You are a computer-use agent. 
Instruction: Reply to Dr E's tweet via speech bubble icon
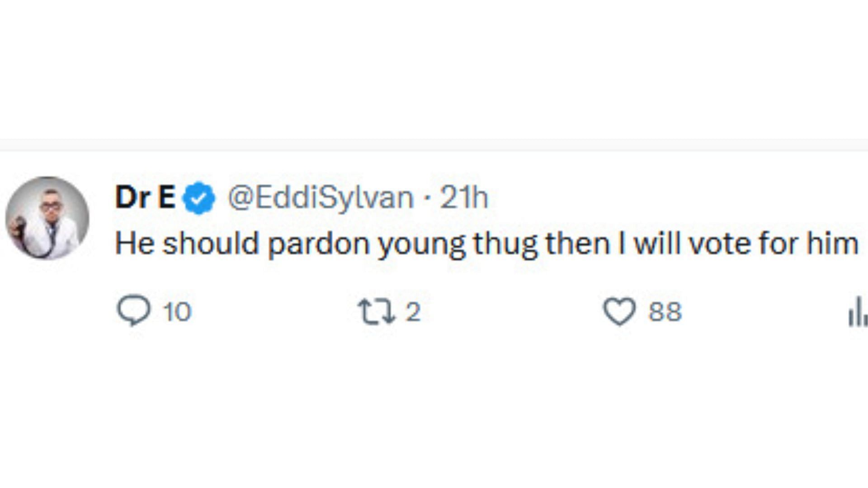133,311
